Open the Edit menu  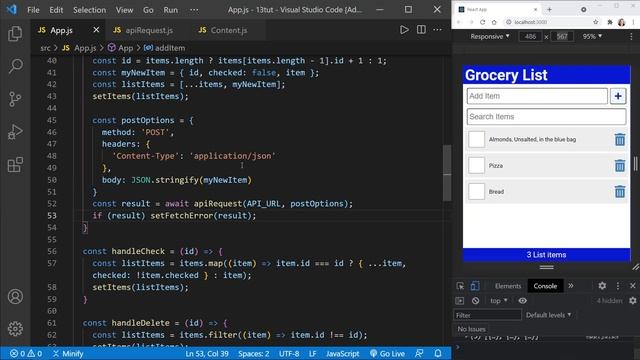pyautogui.click(x=56, y=10)
